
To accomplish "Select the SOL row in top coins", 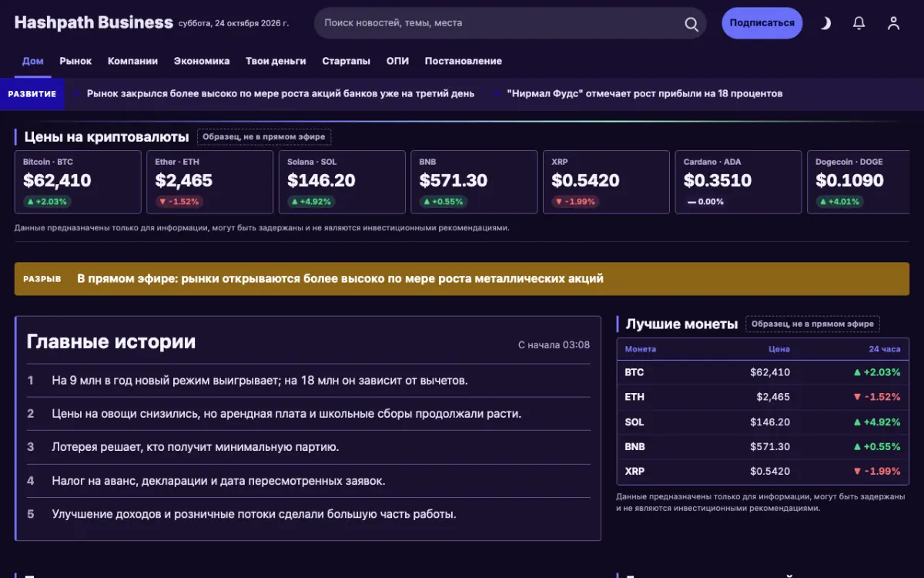I will click(763, 422).
